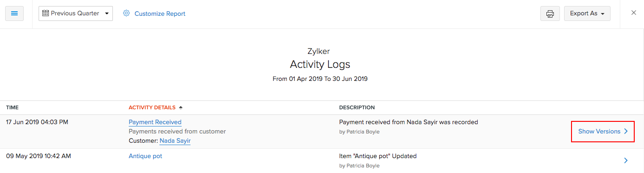644x173 pixels.
Task: Click the Description column header
Action: tap(357, 107)
